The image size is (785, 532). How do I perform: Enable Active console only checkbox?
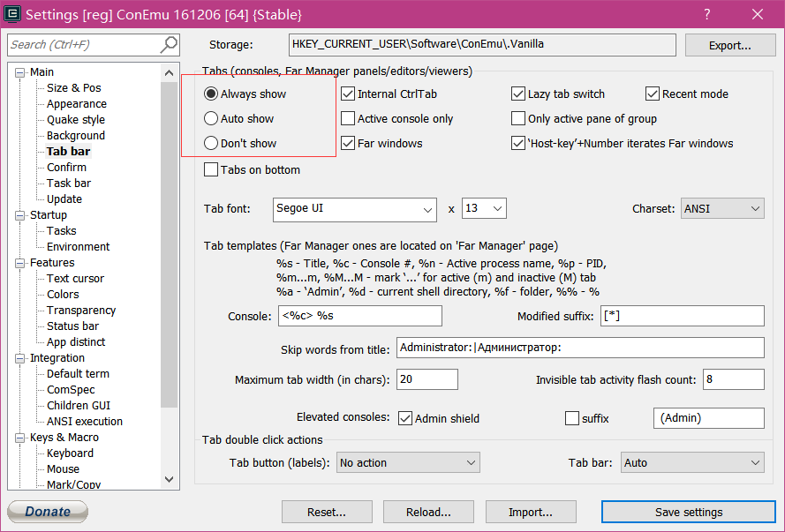point(348,118)
